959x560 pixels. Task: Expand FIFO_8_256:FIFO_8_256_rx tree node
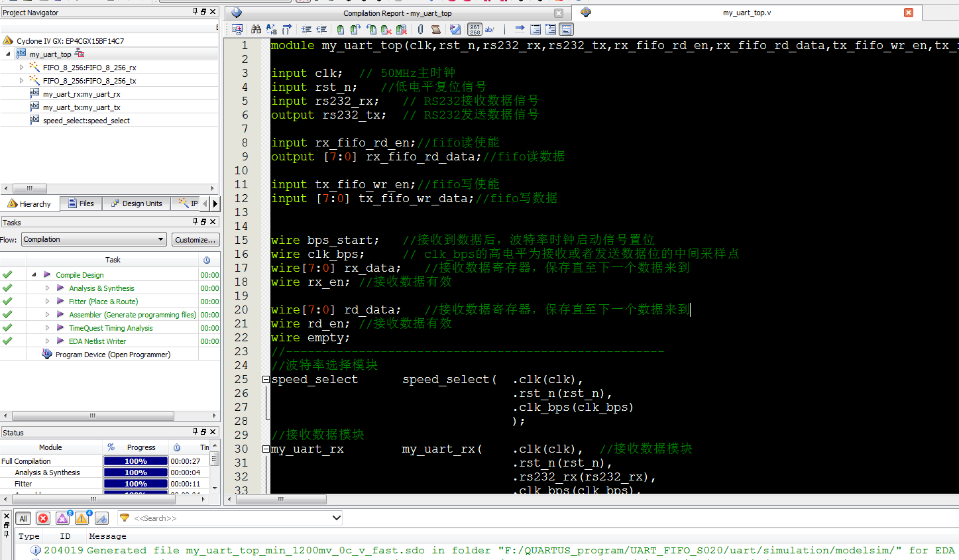21,68
